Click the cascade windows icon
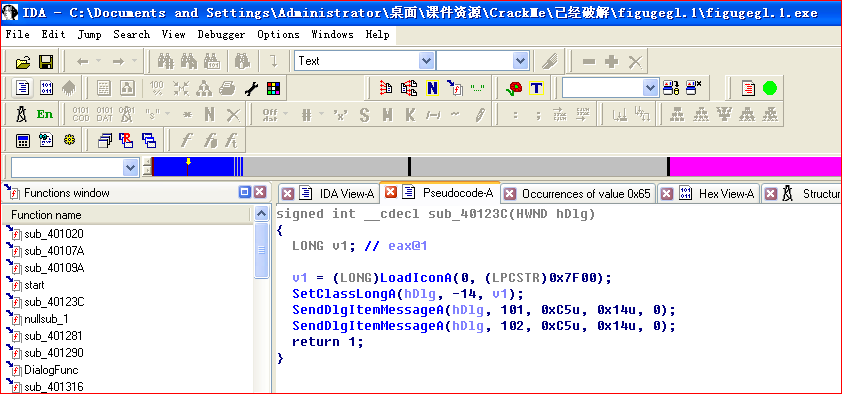This screenshot has width=842, height=394. click(x=104, y=141)
